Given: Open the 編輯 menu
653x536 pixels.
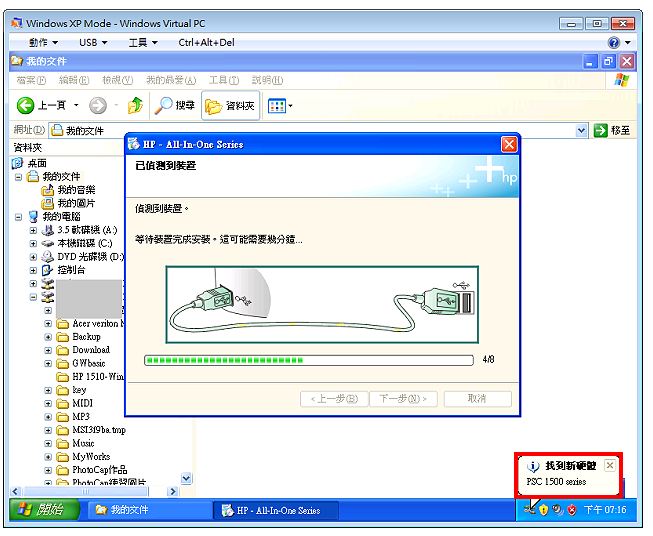Looking at the screenshot, I should point(74,80).
